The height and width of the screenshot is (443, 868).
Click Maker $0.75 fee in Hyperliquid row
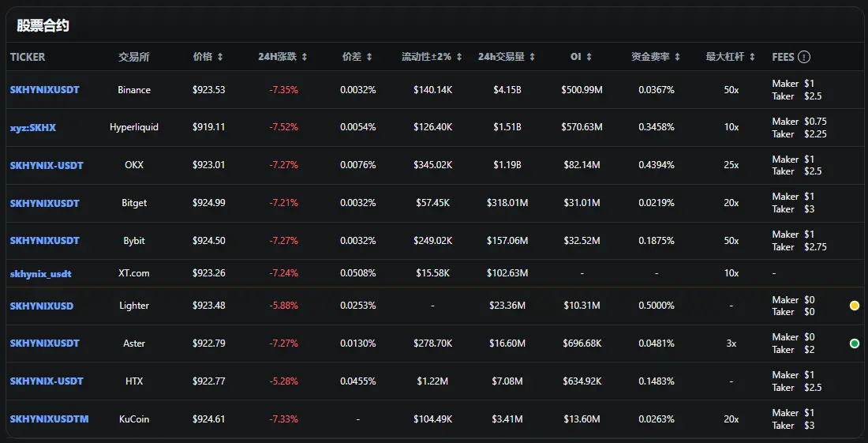tap(799, 122)
